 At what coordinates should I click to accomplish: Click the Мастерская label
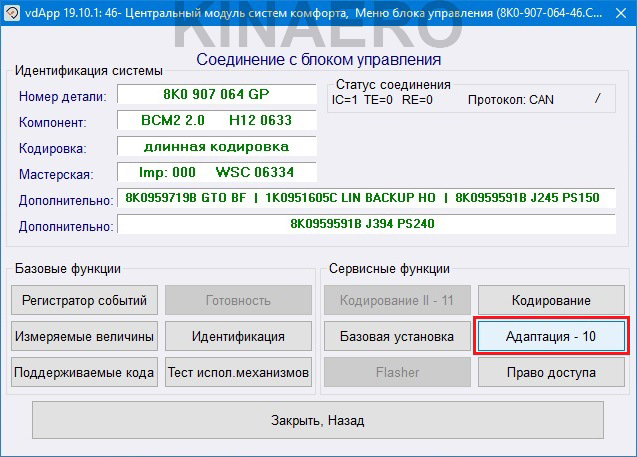[56, 174]
